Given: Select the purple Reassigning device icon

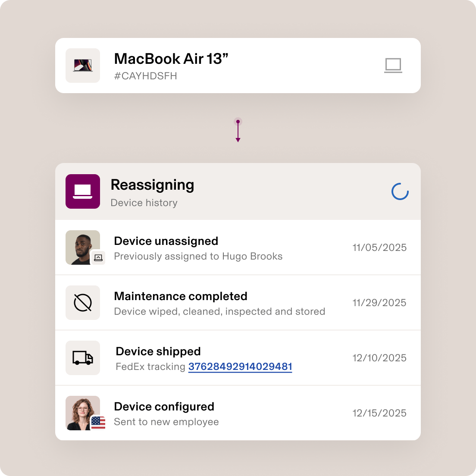Looking at the screenshot, I should coord(82,191).
